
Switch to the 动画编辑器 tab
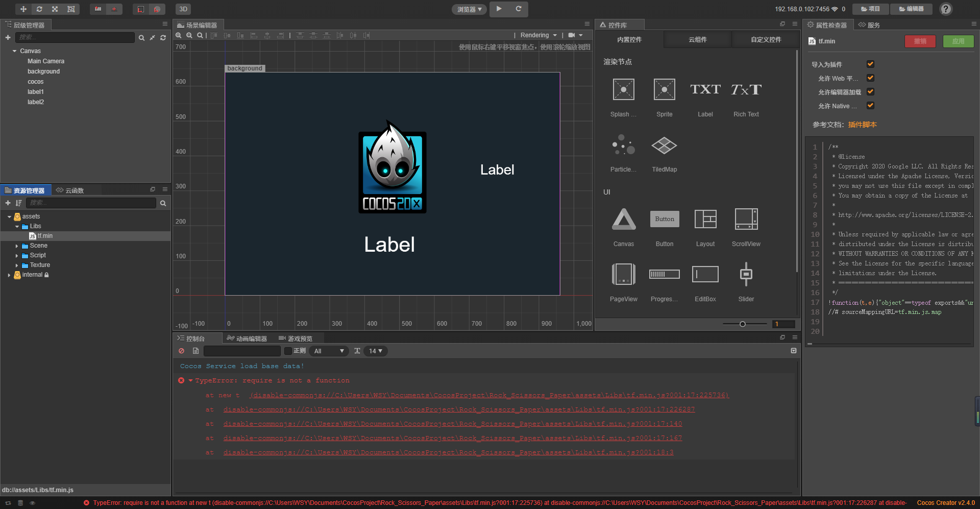click(x=247, y=338)
